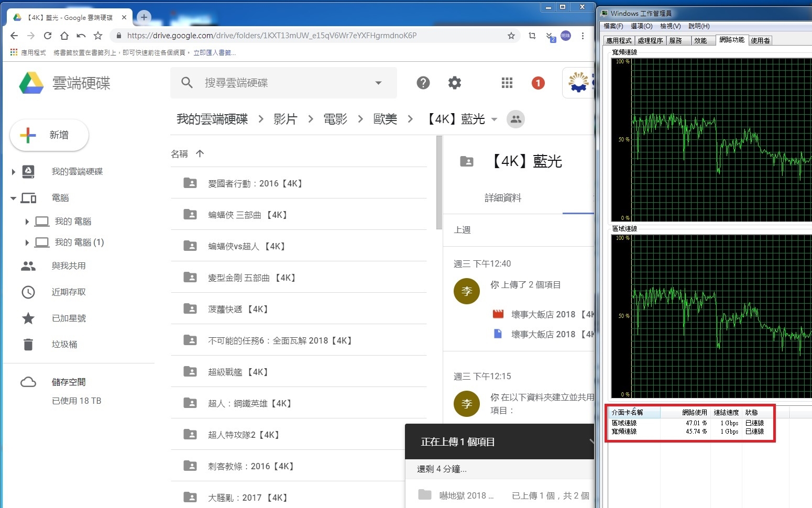Select folder 變型金剛 五部曲【4K】

click(299, 278)
